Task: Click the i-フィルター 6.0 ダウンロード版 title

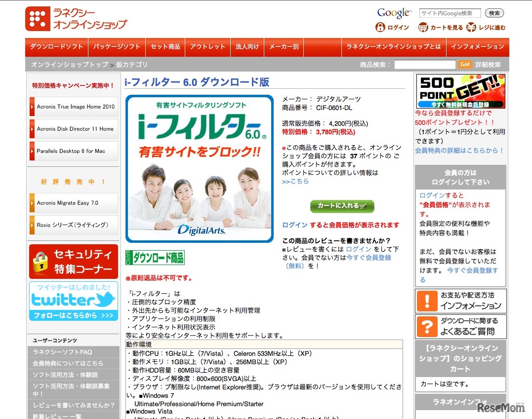Action: click(x=197, y=82)
